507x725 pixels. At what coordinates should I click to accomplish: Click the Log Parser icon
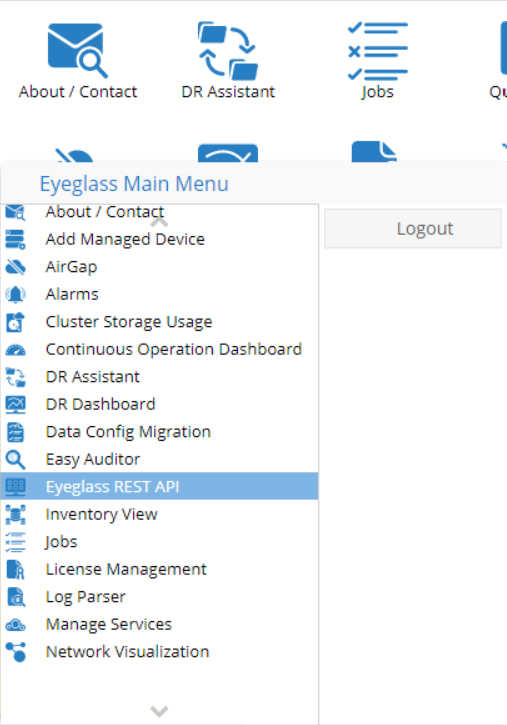pyautogui.click(x=15, y=597)
